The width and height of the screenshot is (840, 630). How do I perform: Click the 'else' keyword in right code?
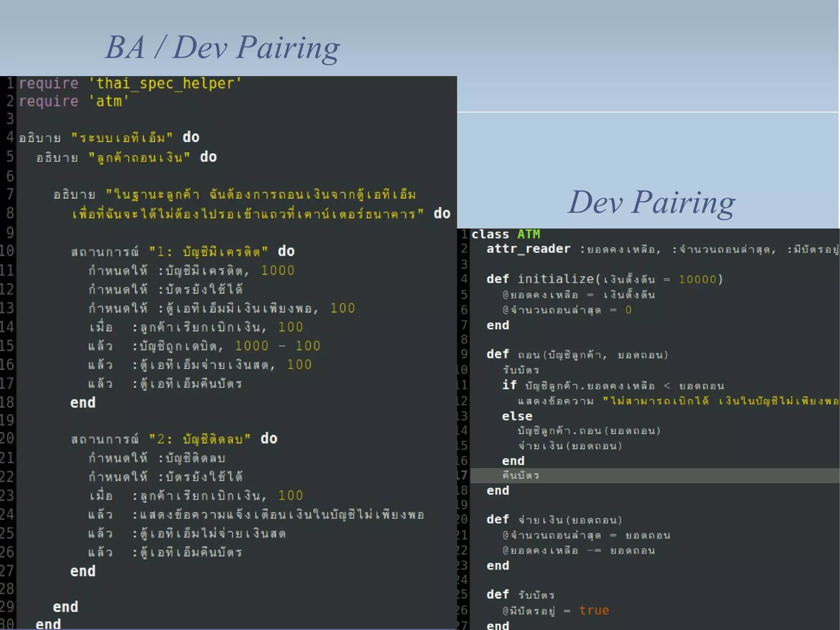click(517, 416)
